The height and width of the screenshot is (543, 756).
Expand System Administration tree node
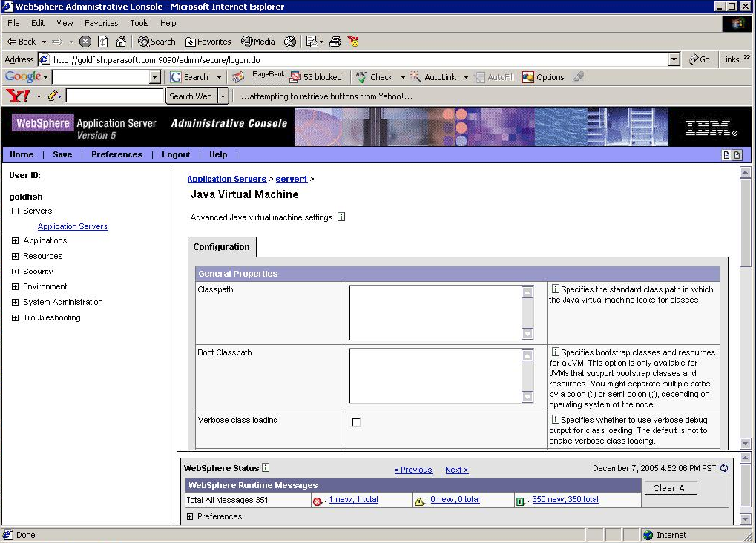pos(15,303)
